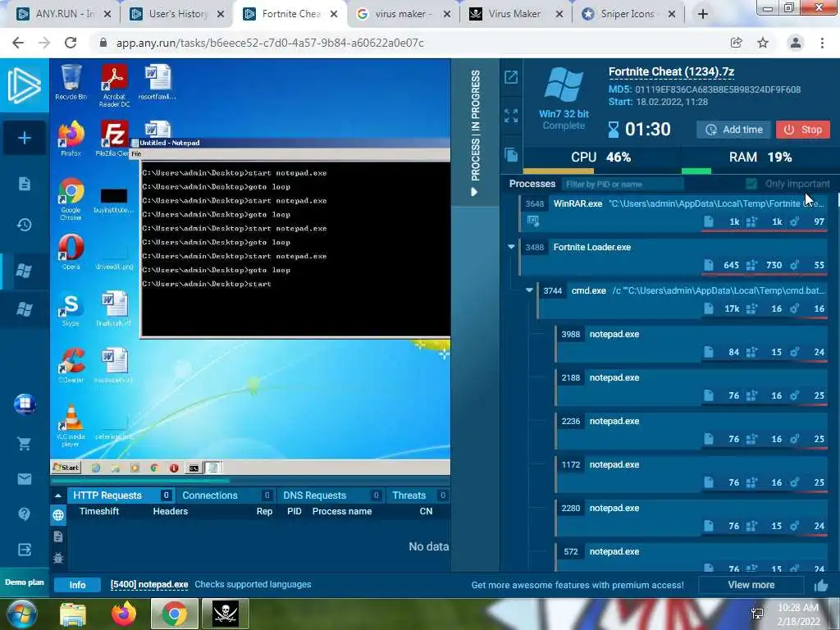Go back to previous page
Viewport: 840px width, 630px height.
18,43
